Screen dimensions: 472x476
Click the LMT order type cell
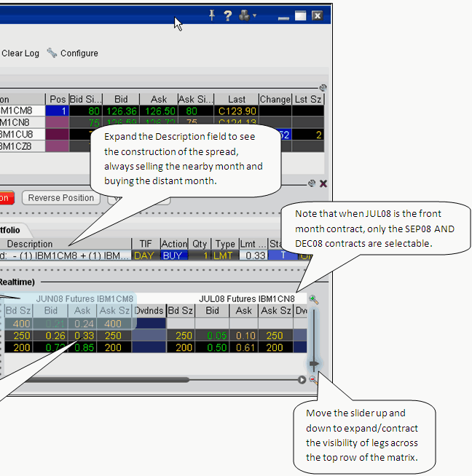click(x=225, y=255)
